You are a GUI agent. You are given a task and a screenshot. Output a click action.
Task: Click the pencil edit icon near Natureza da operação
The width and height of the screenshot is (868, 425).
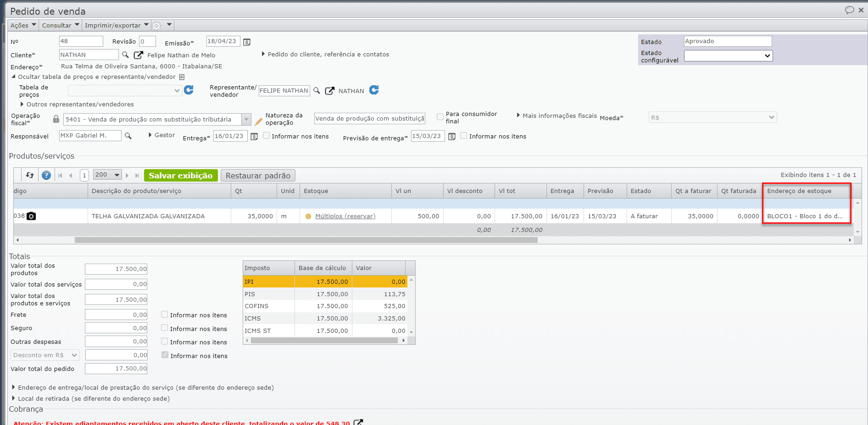point(259,121)
